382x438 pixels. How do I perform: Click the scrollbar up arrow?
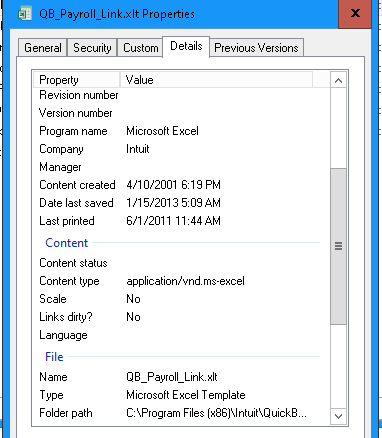pyautogui.click(x=338, y=81)
